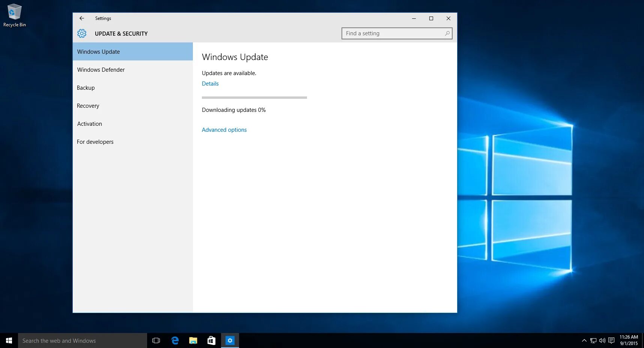This screenshot has height=348, width=644.
Task: Click the UPDATE & SECURITY title
Action: 121,34
